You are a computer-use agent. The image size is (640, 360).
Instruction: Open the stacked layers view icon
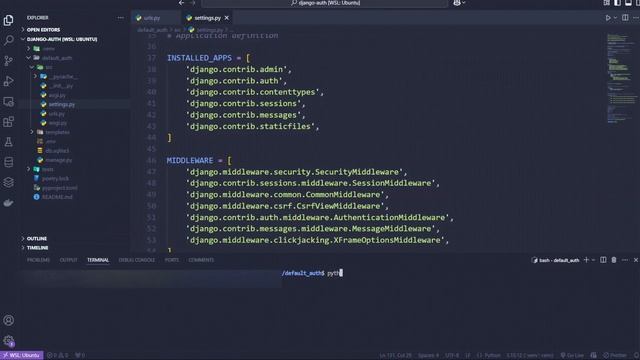[8, 182]
